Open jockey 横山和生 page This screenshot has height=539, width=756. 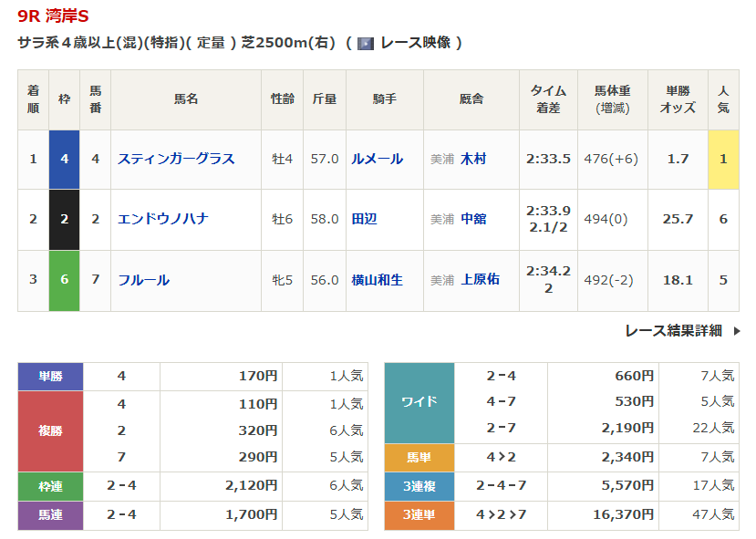click(377, 280)
